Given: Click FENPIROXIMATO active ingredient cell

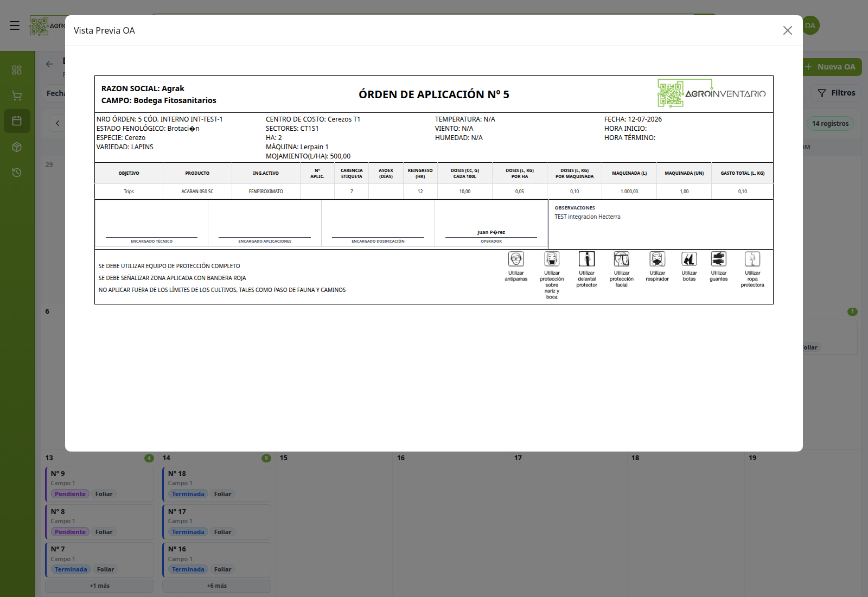Looking at the screenshot, I should [x=266, y=192].
